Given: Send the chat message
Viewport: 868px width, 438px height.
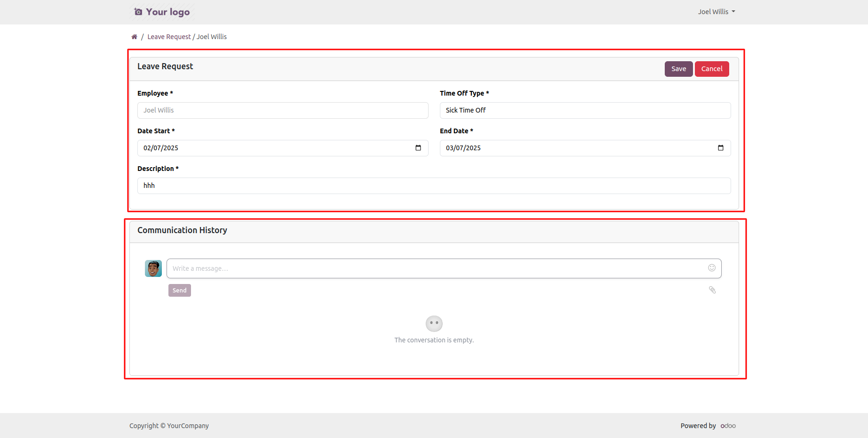Looking at the screenshot, I should pyautogui.click(x=179, y=291).
